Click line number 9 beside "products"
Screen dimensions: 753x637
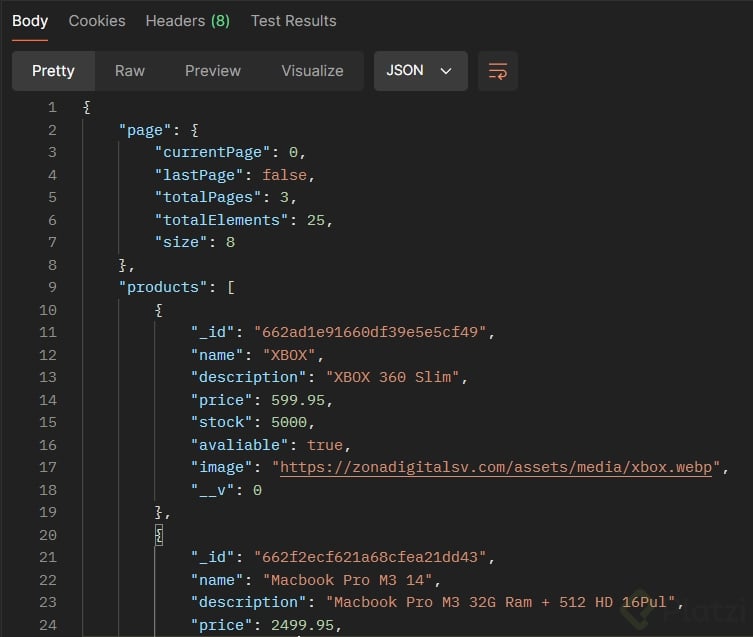point(52,287)
